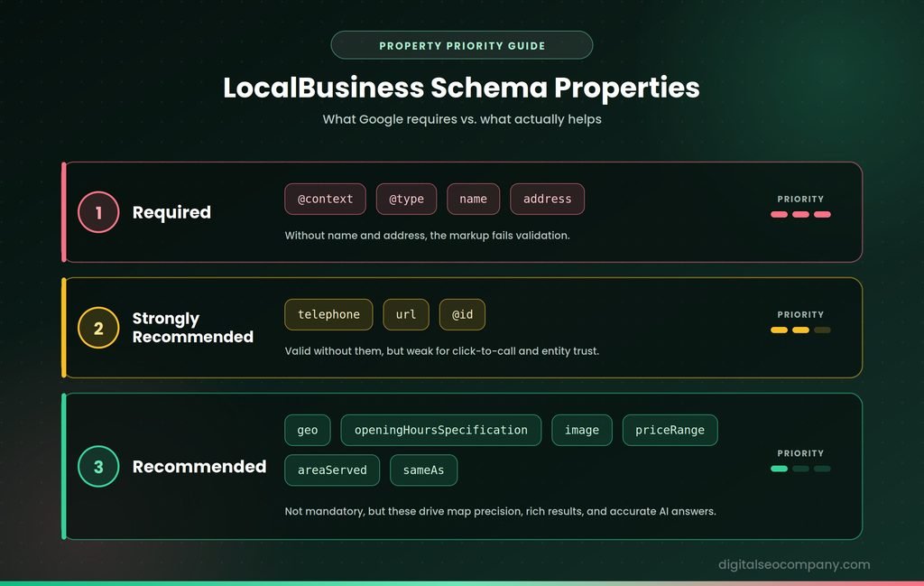924x586 pixels.
Task: Click the text about map precision and AI answers
Action: 500,511
